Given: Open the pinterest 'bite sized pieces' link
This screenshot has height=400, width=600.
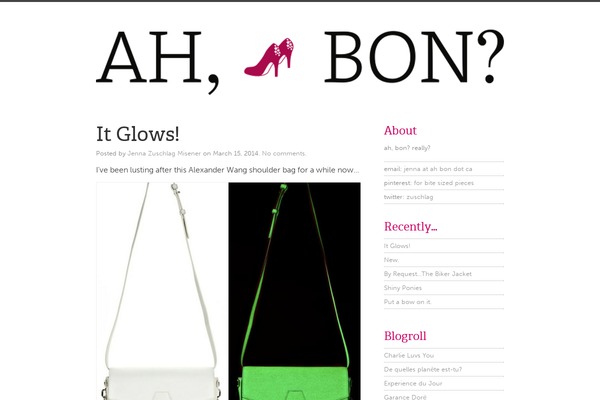Looking at the screenshot, I should (x=429, y=183).
